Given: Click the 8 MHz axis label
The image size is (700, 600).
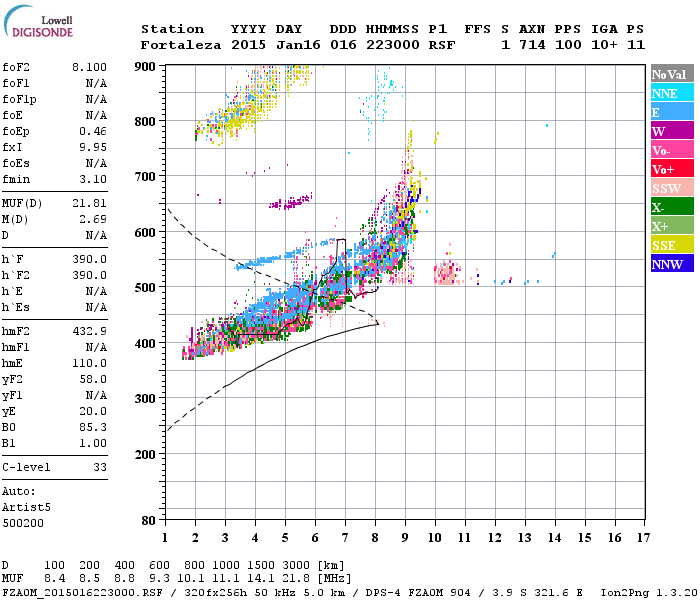Looking at the screenshot, I should (x=375, y=538).
